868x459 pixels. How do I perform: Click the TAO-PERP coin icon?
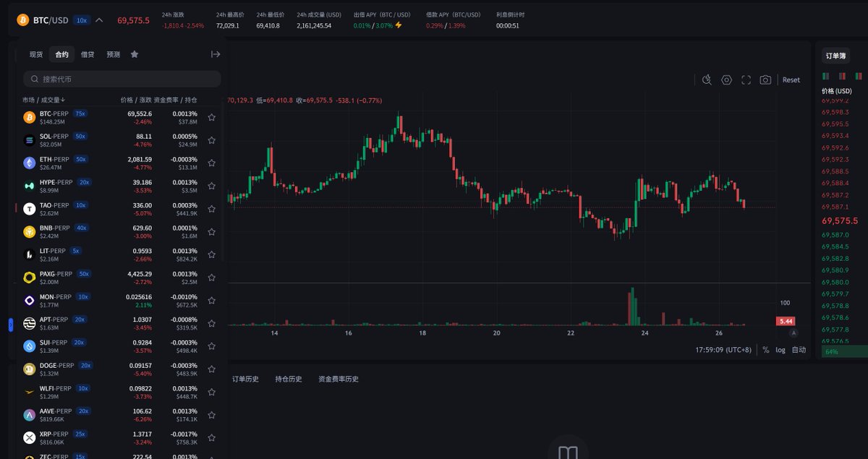(30, 209)
